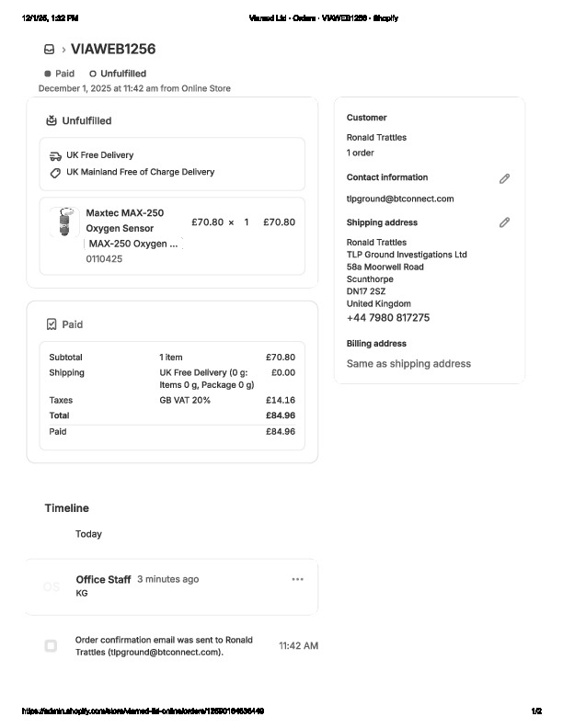
Task: Click the orders inbox icon beside VIAWEB1256
Action: [49, 50]
